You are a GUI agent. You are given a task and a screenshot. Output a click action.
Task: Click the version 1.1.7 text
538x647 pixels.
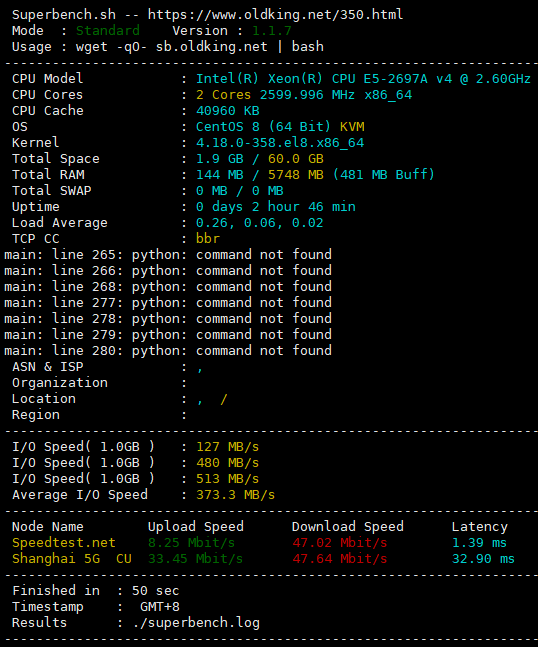coord(271,31)
